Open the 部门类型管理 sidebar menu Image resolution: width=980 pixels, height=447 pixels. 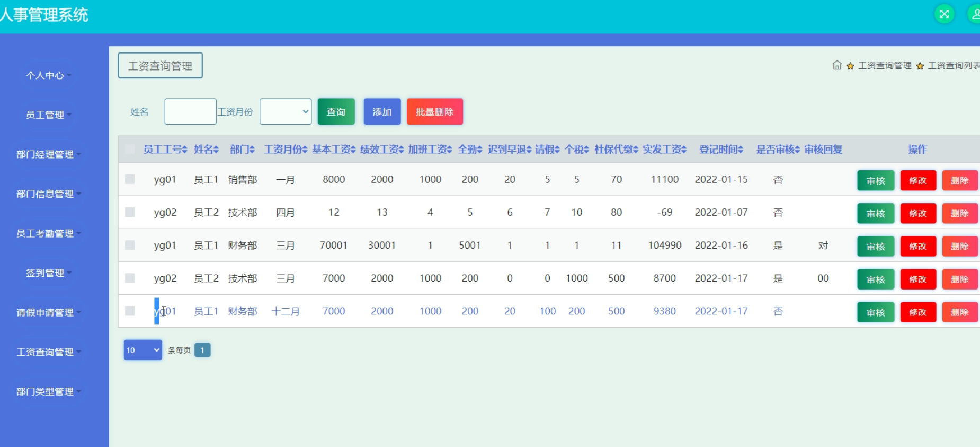pyautogui.click(x=48, y=391)
